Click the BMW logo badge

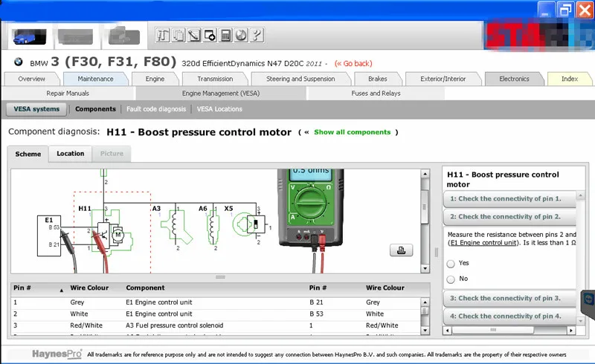coord(18,62)
